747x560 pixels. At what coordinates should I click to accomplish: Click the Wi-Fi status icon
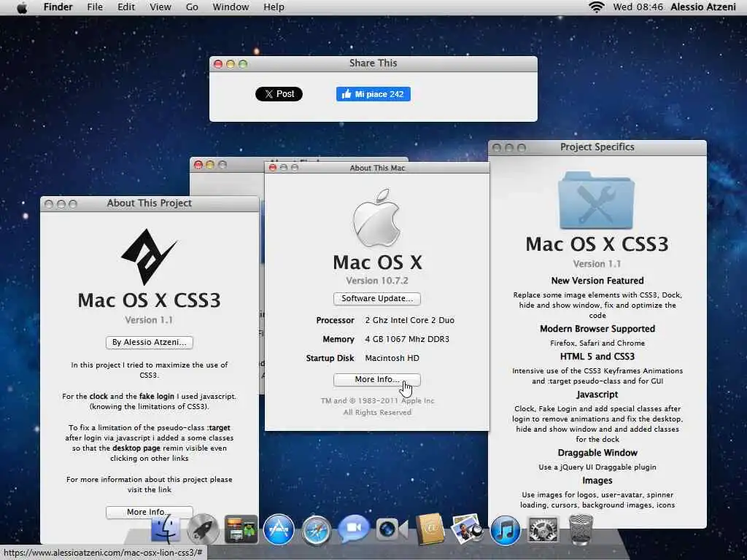click(597, 7)
